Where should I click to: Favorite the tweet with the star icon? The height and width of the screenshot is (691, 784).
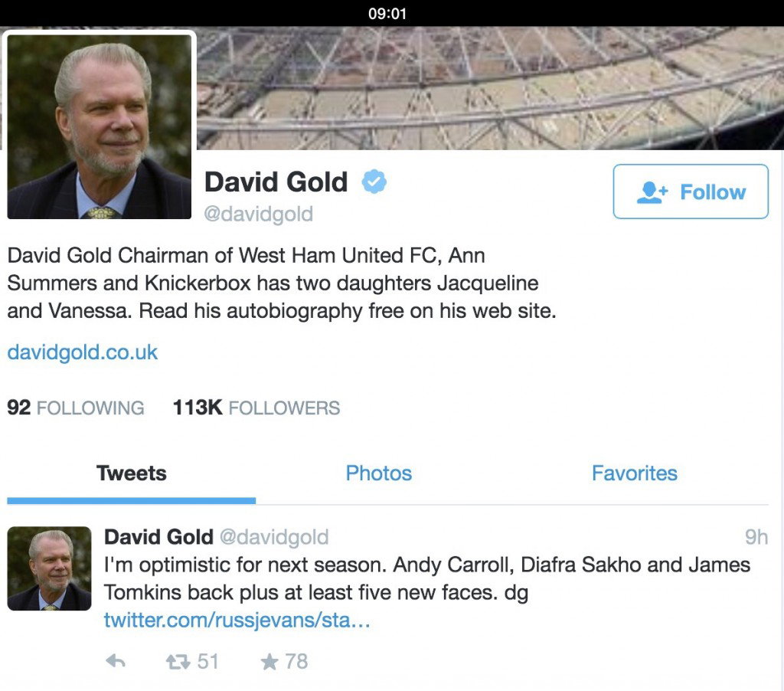click(269, 662)
